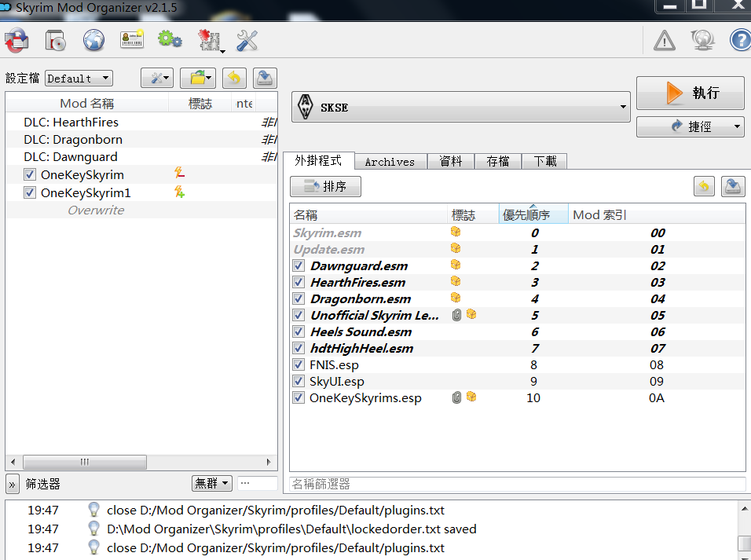751x560 pixels.
Task: Open the 資料 tab
Action: click(451, 162)
